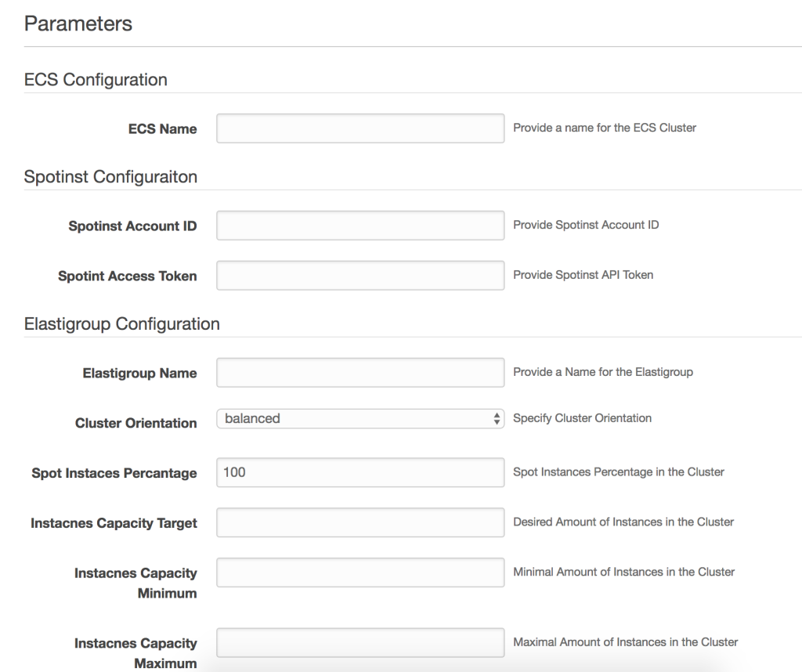
Task: Click the "Parameters" page title
Action: [78, 23]
